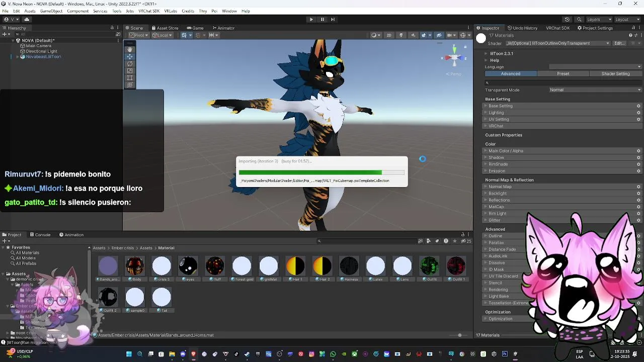
Task: Select the Hand view tool
Action: point(130,49)
